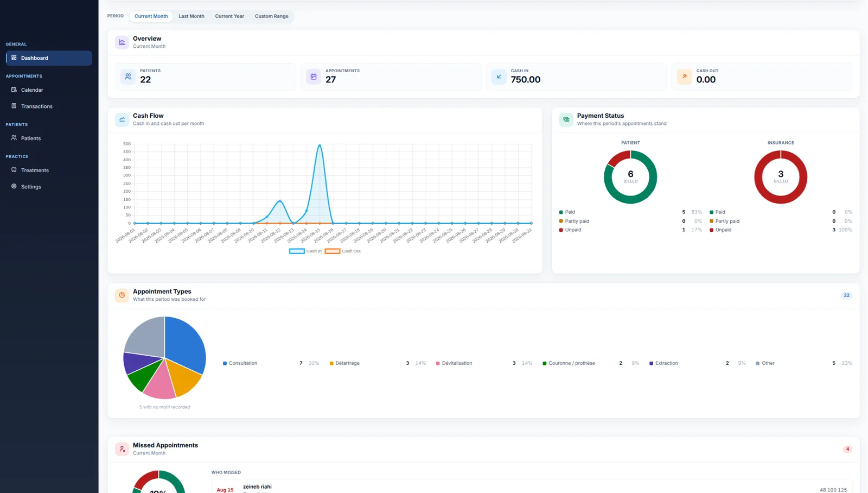Choose the Custom Range period
The height and width of the screenshot is (493, 868).
pos(272,16)
